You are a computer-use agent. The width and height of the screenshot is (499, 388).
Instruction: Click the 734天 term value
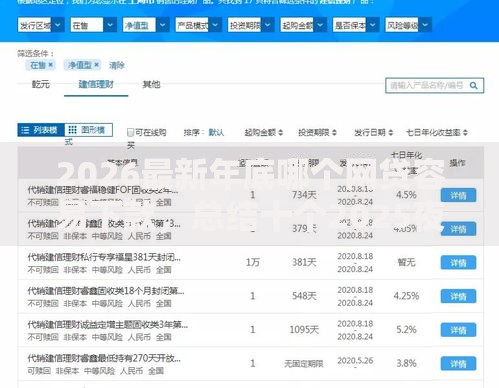(x=304, y=195)
